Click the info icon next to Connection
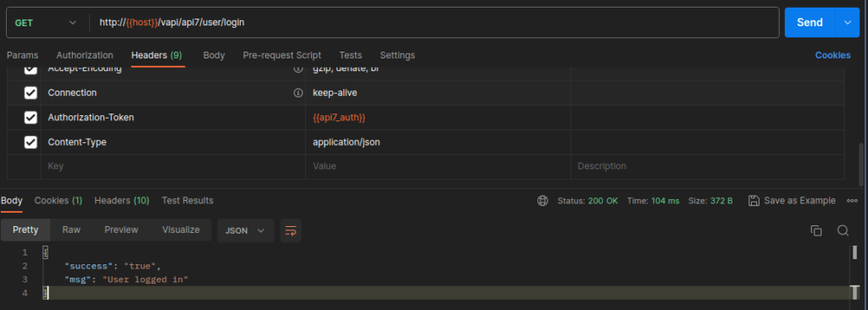Viewport: 868px width, 310px height. tap(298, 93)
